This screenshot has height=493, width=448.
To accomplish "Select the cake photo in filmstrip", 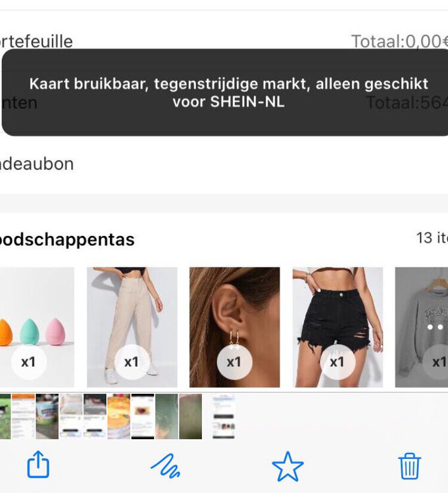I will (x=118, y=416).
